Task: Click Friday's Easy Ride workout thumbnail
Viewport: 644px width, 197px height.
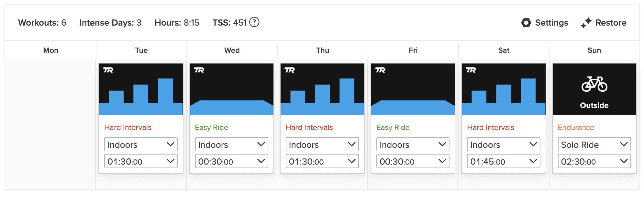Action: tap(413, 89)
